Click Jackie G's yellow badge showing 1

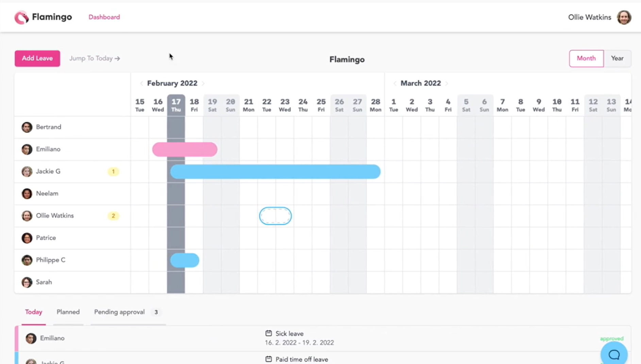(113, 172)
